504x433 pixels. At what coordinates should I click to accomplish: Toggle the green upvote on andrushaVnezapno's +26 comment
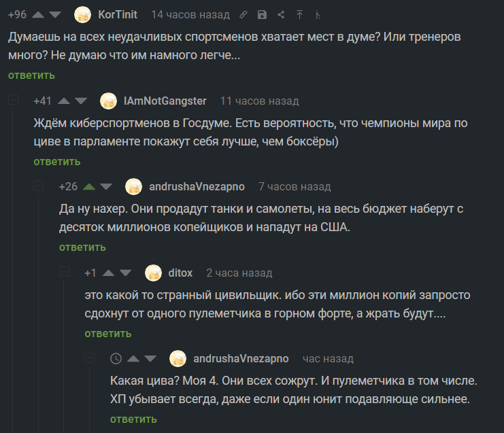(90, 186)
